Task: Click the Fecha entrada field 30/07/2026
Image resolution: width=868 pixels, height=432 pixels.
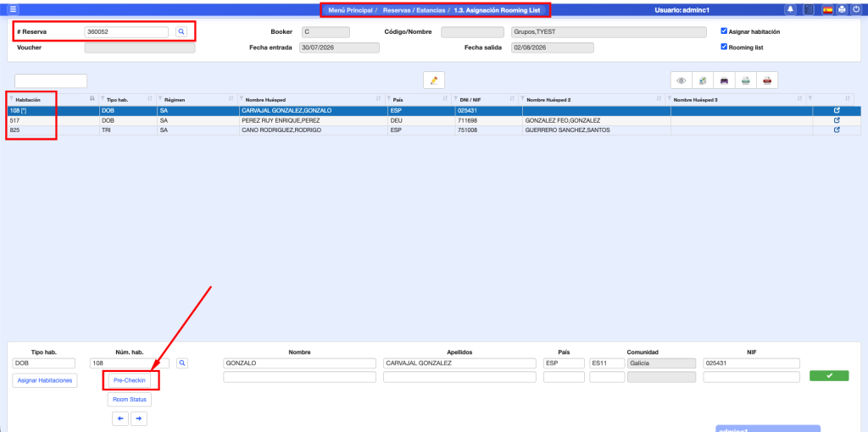Action: (x=339, y=47)
